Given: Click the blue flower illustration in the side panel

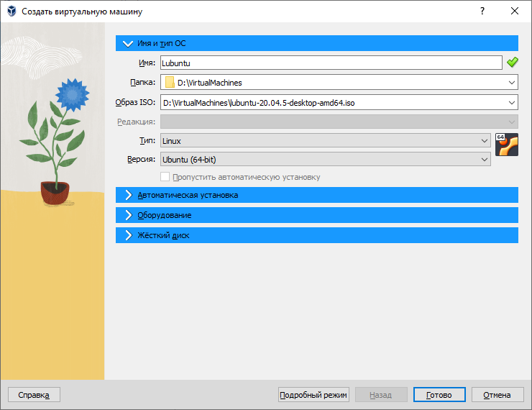Looking at the screenshot, I should coord(73,95).
